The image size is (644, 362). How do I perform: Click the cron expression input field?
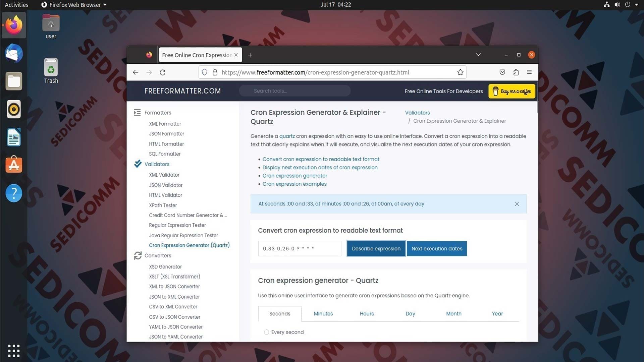(x=299, y=249)
